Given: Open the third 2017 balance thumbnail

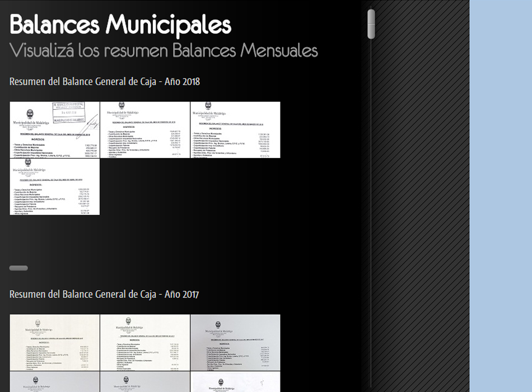Looking at the screenshot, I should click(x=235, y=343).
